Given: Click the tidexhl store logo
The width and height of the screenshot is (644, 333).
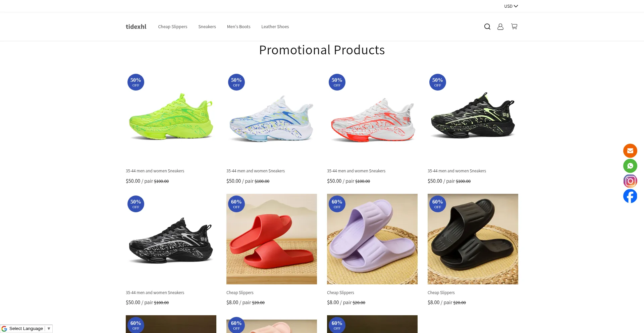Looking at the screenshot, I should pos(136,27).
